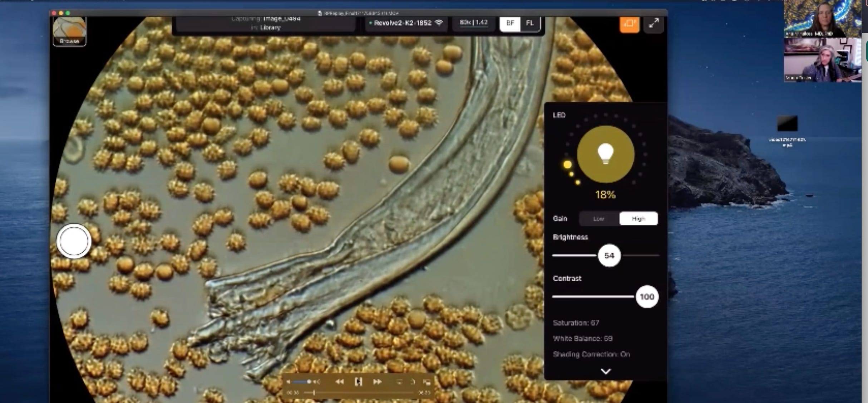
Task: Click the Shading Correction: On setting
Action: click(591, 354)
